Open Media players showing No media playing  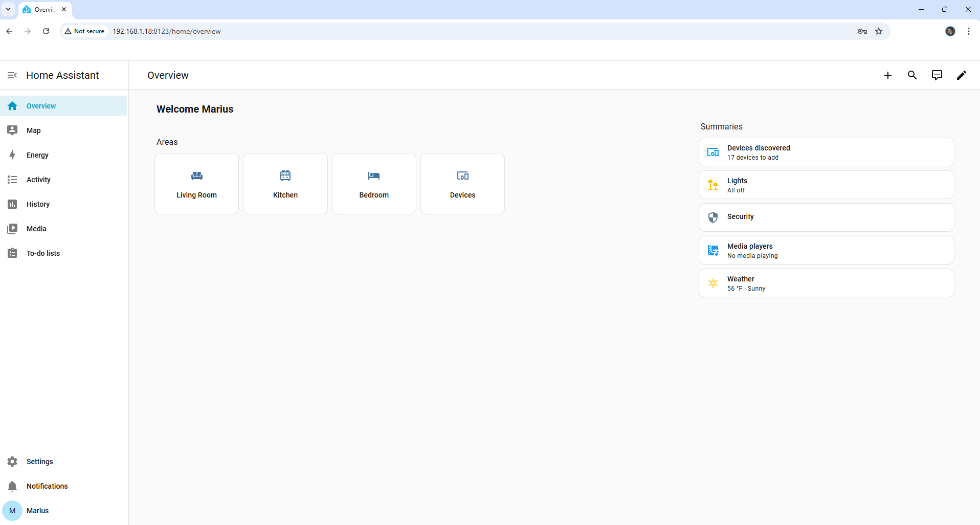click(x=826, y=250)
